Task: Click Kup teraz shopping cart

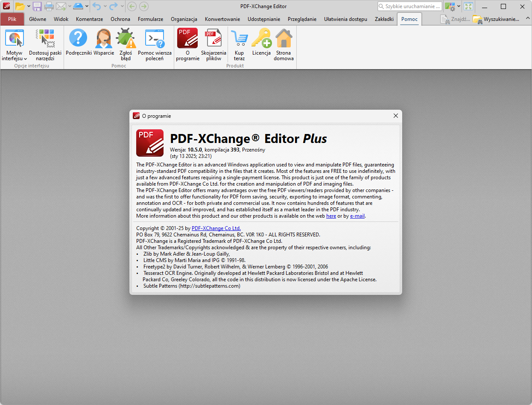Action: click(x=239, y=45)
